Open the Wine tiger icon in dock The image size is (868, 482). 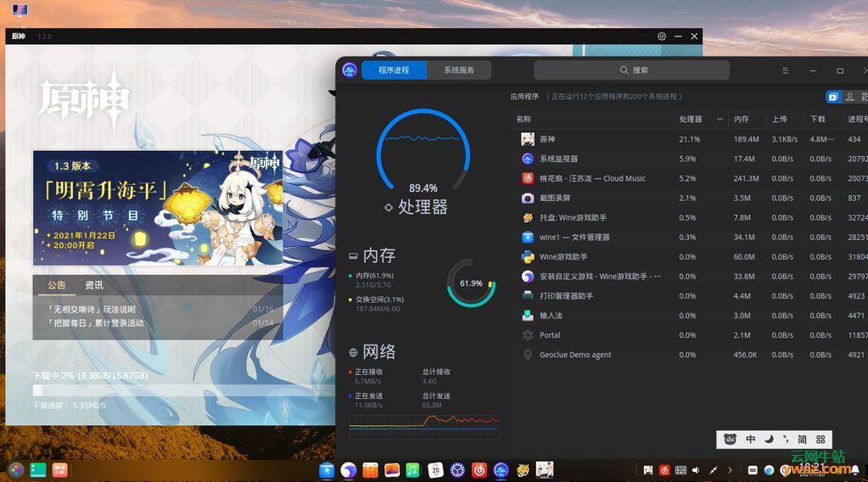pyautogui.click(x=523, y=470)
